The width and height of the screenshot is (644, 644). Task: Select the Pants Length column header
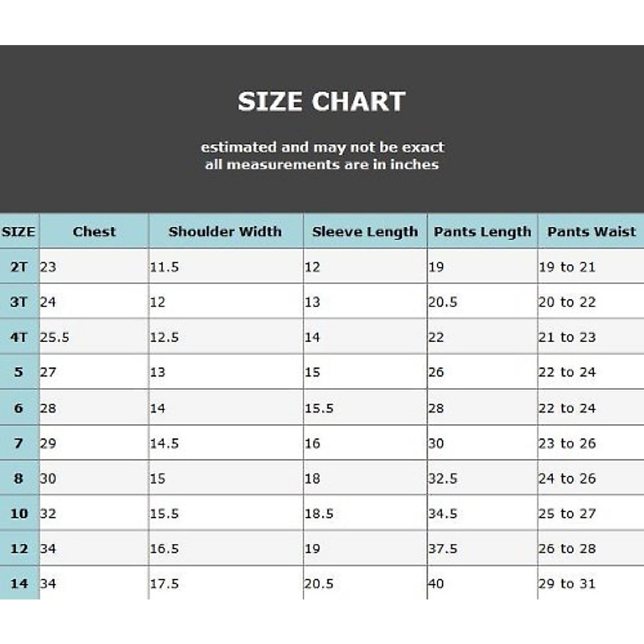[x=482, y=232]
